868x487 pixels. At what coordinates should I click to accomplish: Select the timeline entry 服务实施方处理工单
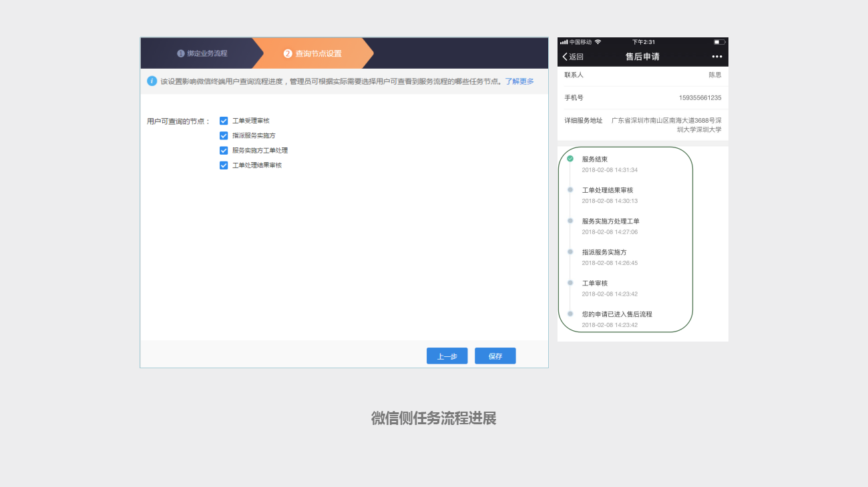tap(610, 226)
